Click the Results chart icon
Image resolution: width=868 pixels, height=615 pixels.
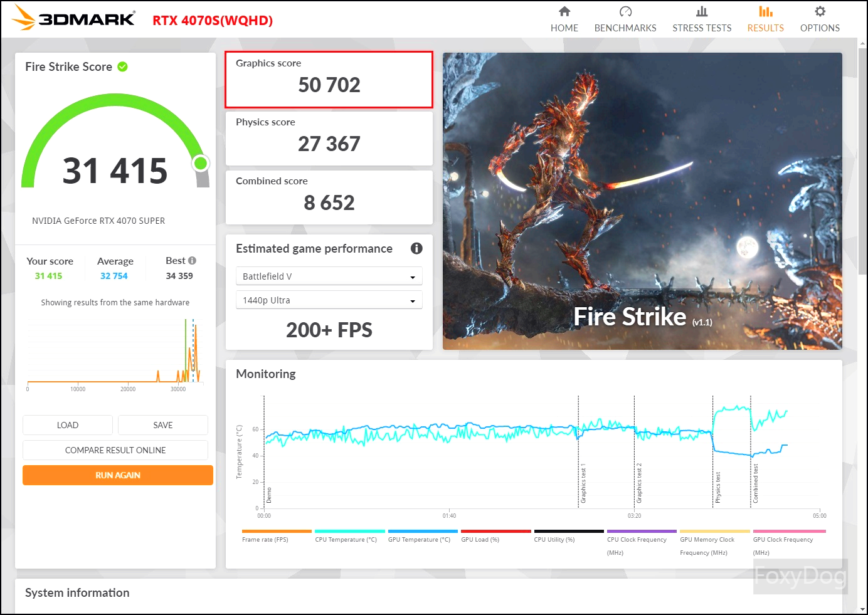click(766, 11)
